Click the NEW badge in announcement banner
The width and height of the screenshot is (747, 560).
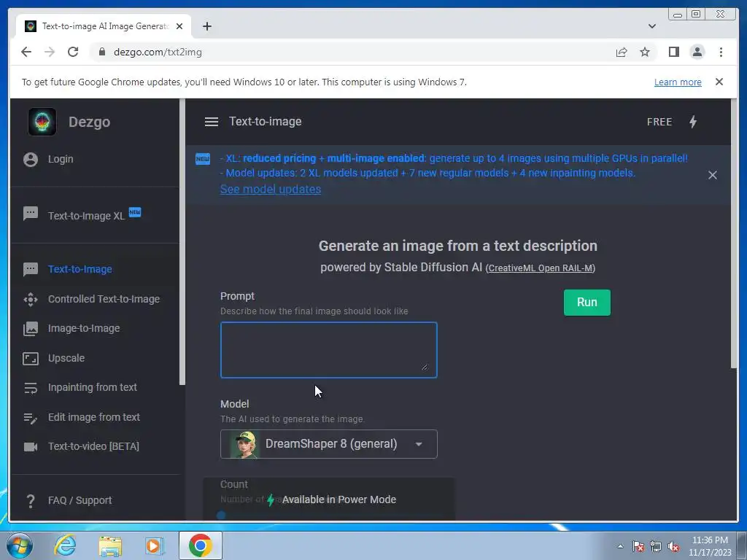click(x=203, y=158)
